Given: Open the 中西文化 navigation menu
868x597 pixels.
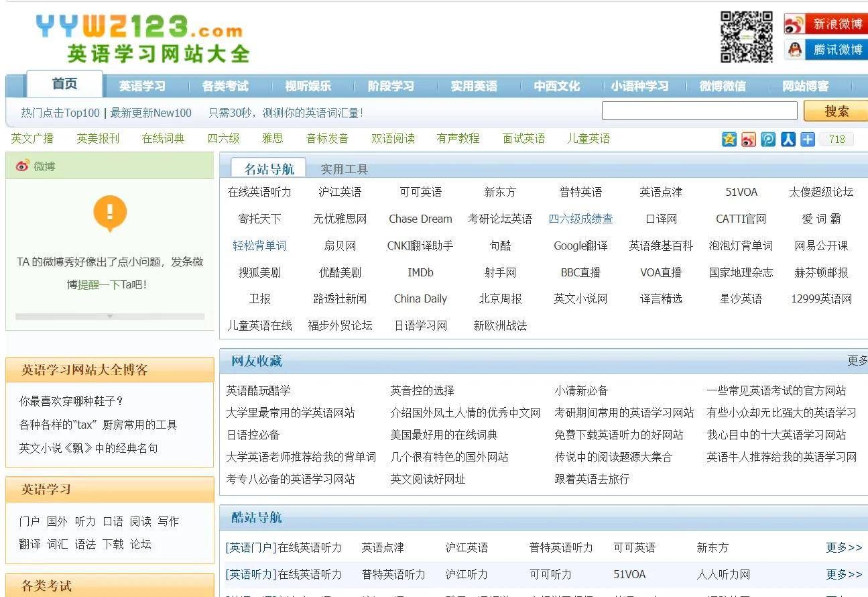Looking at the screenshot, I should click(x=557, y=86).
